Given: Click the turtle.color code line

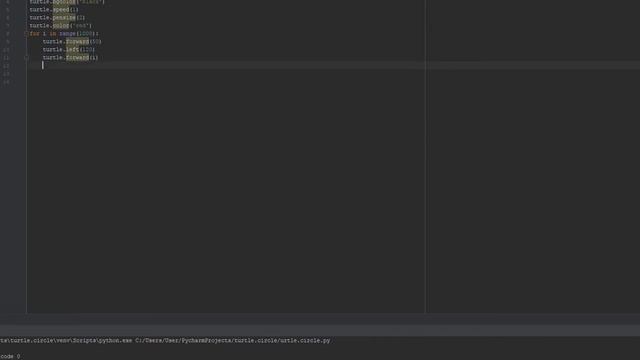Looking at the screenshot, I should (x=60, y=26).
